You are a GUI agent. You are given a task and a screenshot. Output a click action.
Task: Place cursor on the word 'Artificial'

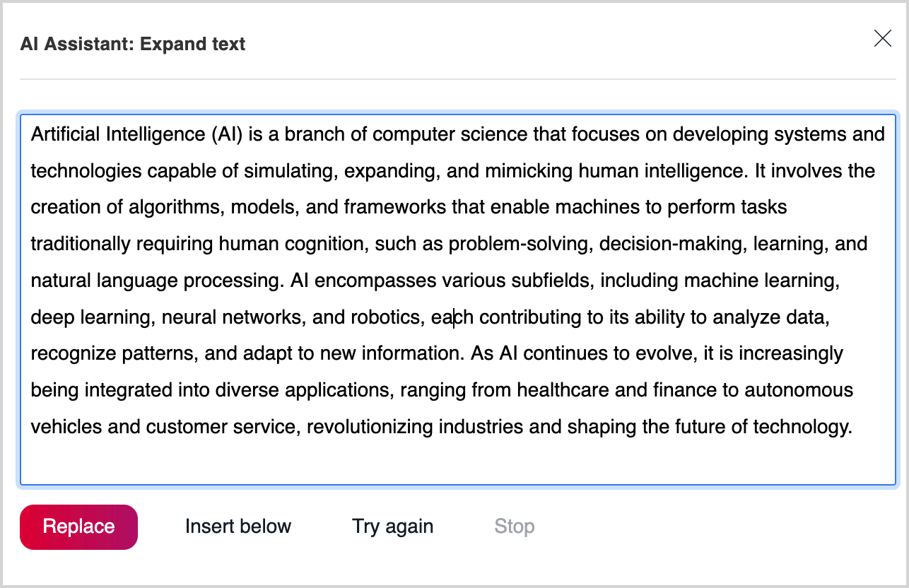pyautogui.click(x=59, y=134)
